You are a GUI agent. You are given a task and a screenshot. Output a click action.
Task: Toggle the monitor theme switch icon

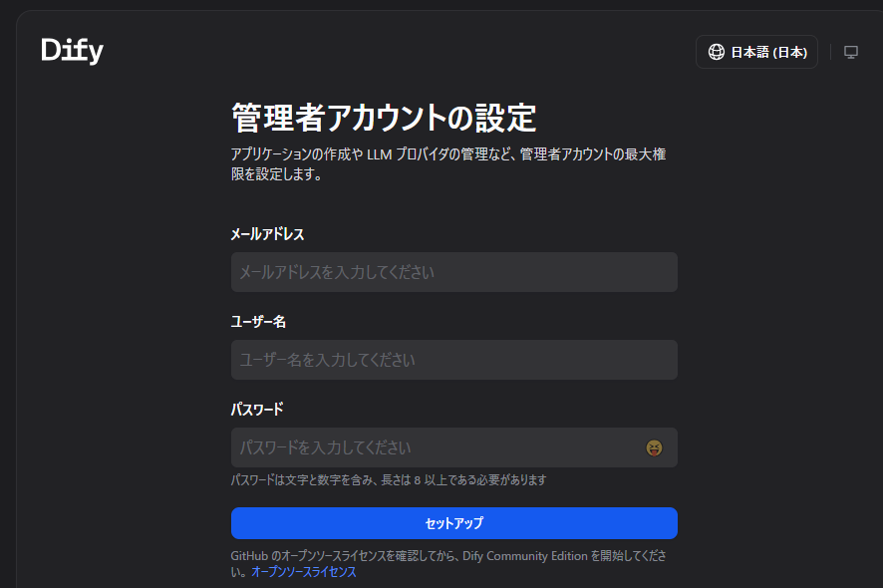coord(851,53)
